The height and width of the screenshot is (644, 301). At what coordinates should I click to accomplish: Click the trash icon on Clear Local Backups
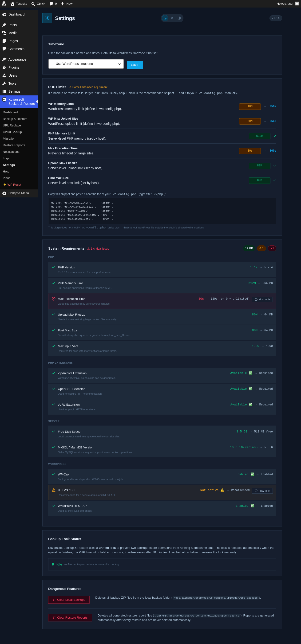[54, 600]
